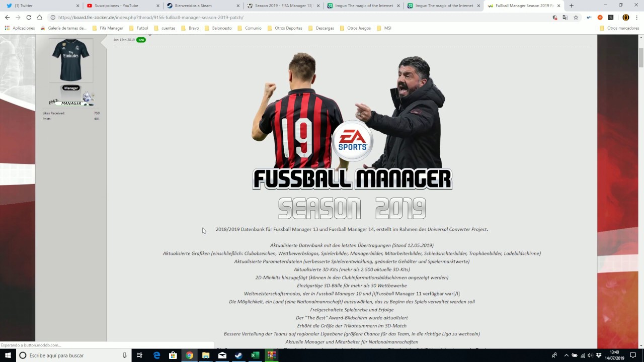Click the browser forward arrow
644x362 pixels.
[x=18, y=17]
